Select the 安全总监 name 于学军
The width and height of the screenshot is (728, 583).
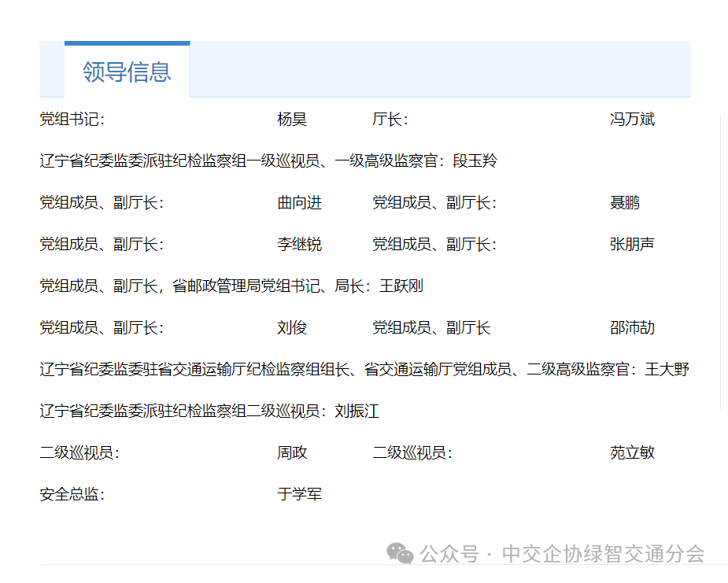[x=299, y=495]
